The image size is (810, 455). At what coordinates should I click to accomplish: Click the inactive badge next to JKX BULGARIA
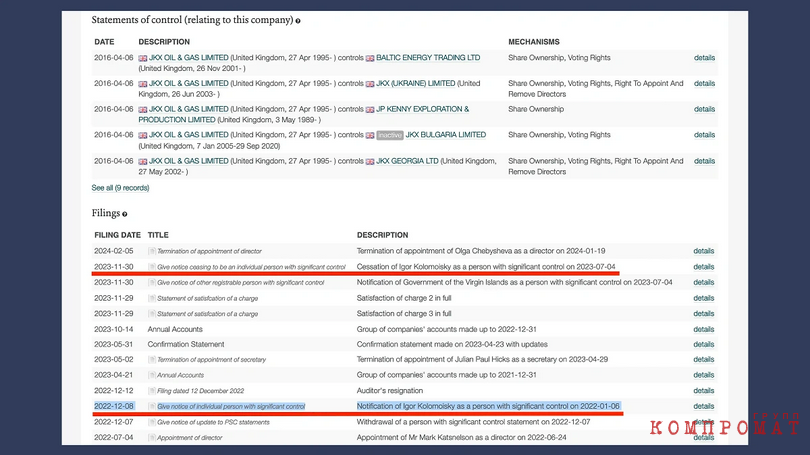(390, 135)
